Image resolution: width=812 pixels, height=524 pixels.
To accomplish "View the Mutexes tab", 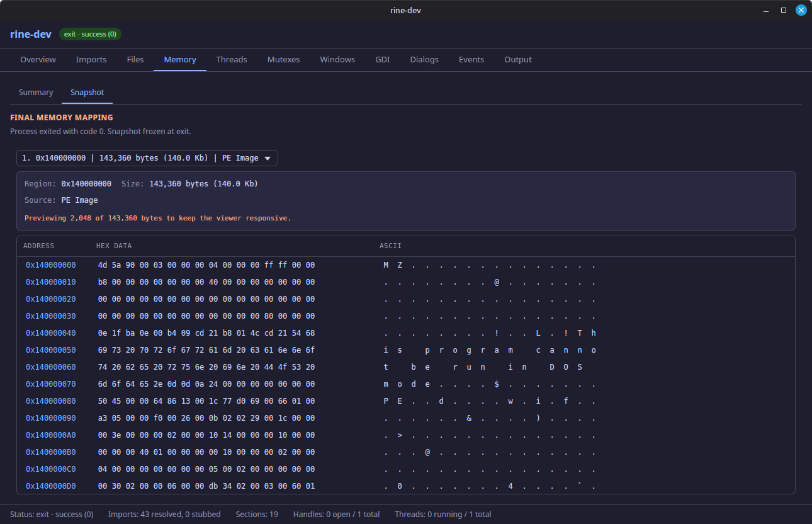I will click(283, 59).
